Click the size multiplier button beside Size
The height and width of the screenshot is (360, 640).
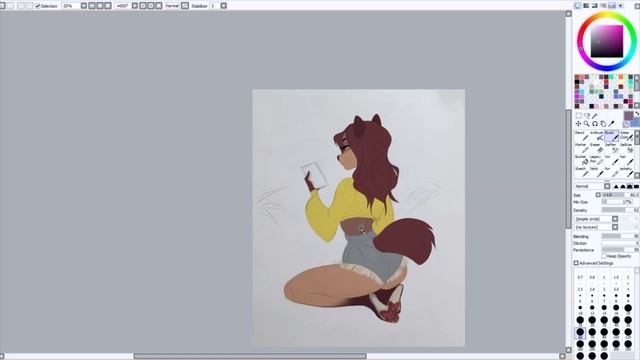coord(598,195)
